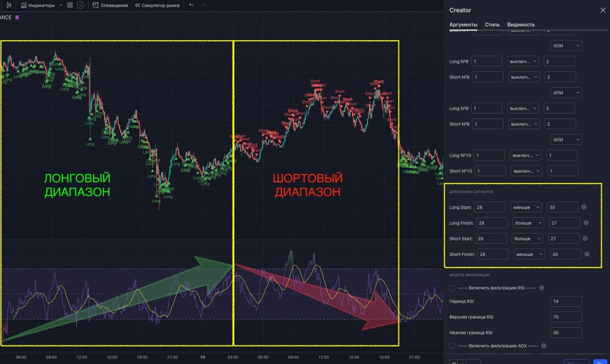Open the indicator templates grid icon

point(70,5)
